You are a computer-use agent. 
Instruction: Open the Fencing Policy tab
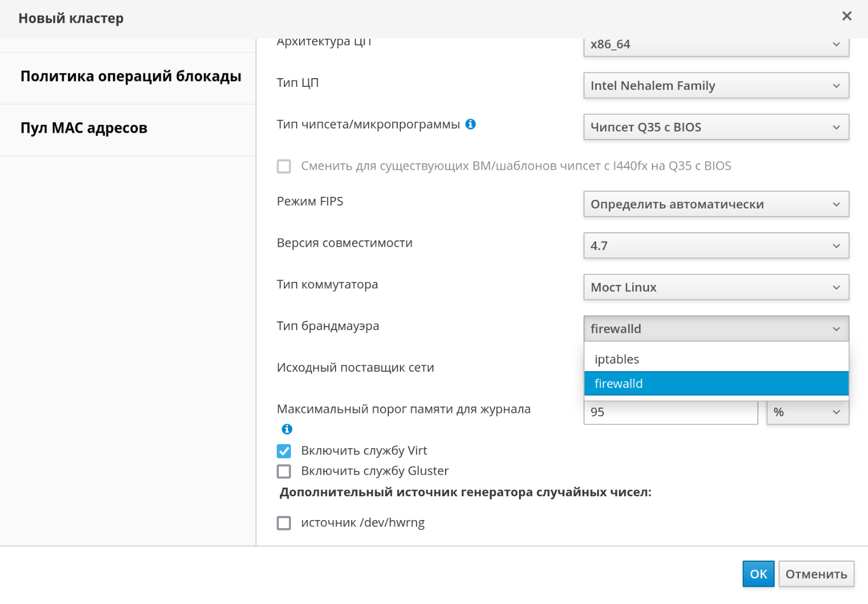click(130, 76)
